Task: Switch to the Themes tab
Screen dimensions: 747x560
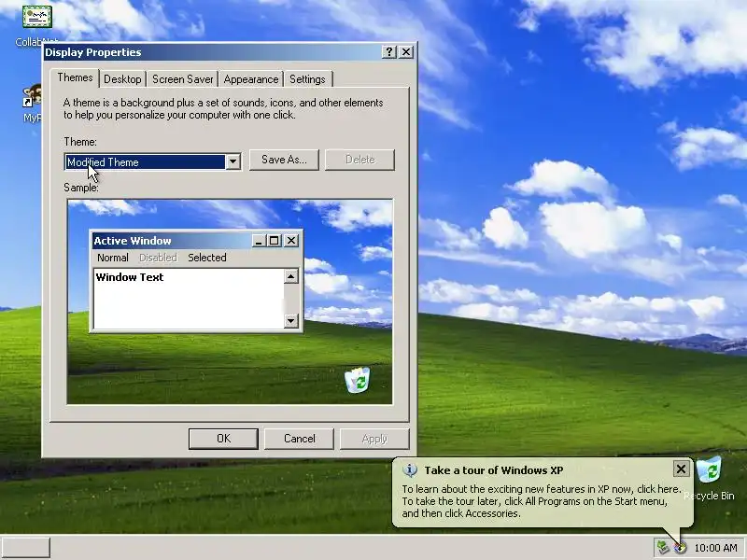Action: pyautogui.click(x=75, y=77)
